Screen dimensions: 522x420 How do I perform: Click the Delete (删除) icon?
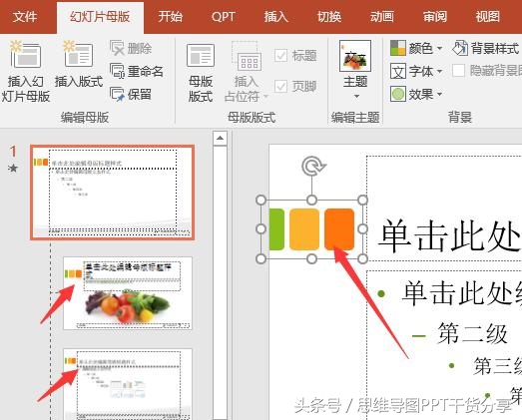pyautogui.click(x=117, y=49)
